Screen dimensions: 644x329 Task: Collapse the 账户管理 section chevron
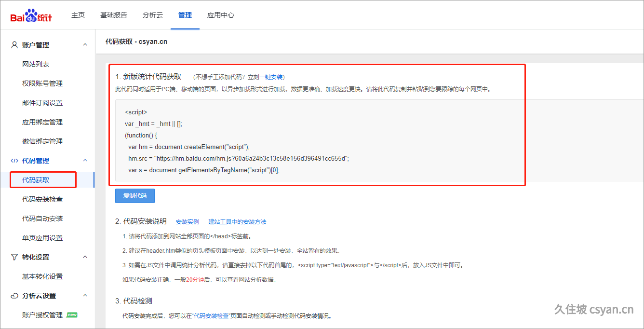click(x=85, y=45)
